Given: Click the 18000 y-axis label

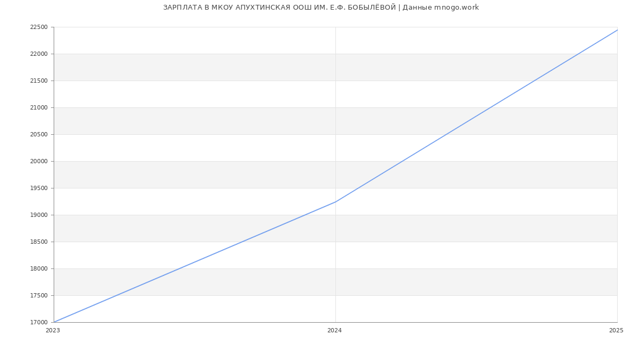Looking at the screenshot, I should [39, 269].
